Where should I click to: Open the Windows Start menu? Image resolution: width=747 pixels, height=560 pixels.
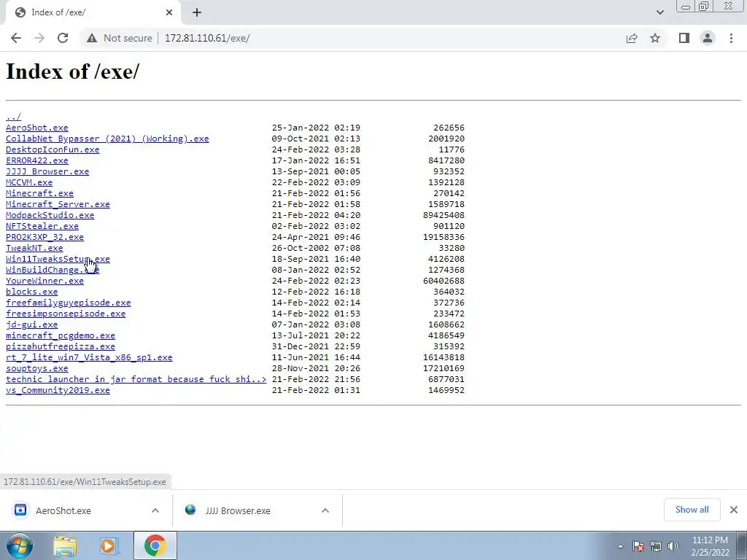pos(19,545)
